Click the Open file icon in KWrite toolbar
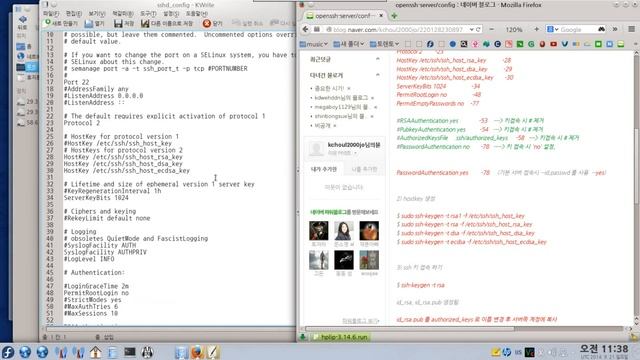 pyautogui.click(x=89, y=23)
